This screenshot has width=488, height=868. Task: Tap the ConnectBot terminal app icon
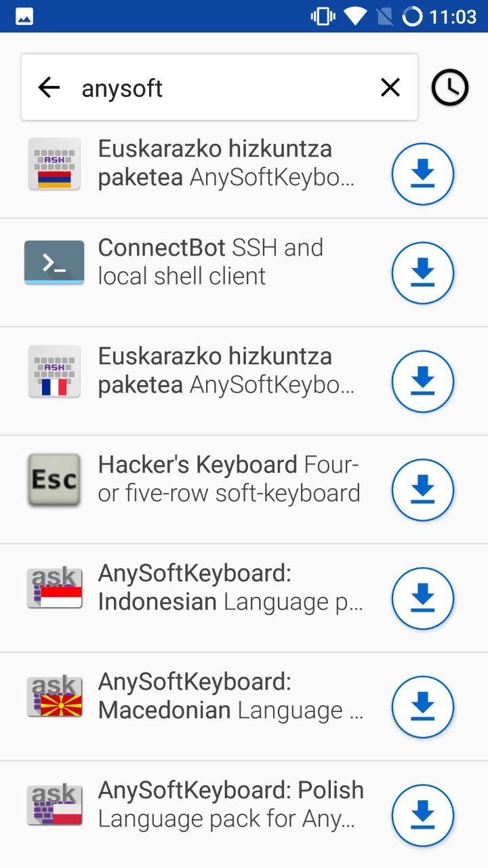tap(54, 262)
